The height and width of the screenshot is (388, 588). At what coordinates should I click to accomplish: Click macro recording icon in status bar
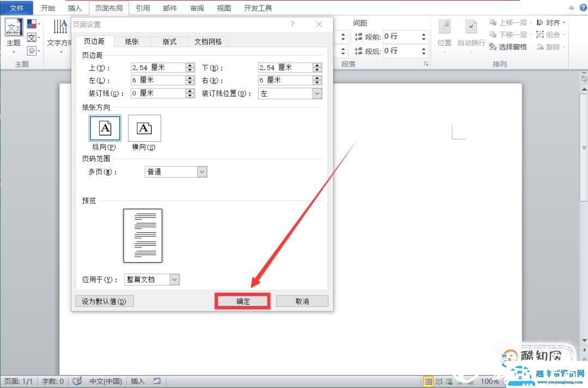pos(157,381)
